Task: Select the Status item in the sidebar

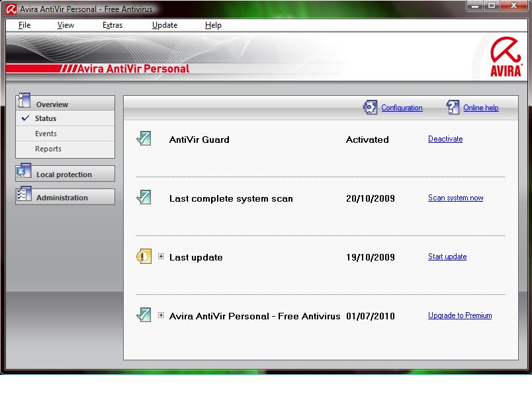Action: click(x=65, y=118)
